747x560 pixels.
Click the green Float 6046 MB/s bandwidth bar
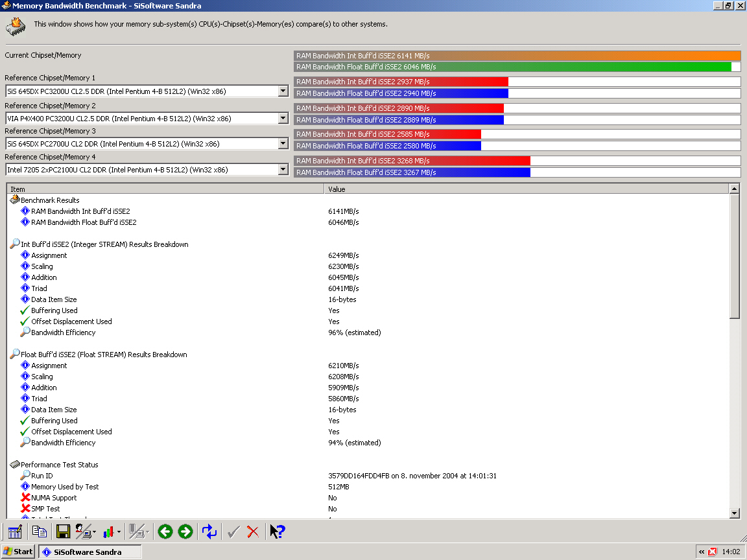[513, 67]
